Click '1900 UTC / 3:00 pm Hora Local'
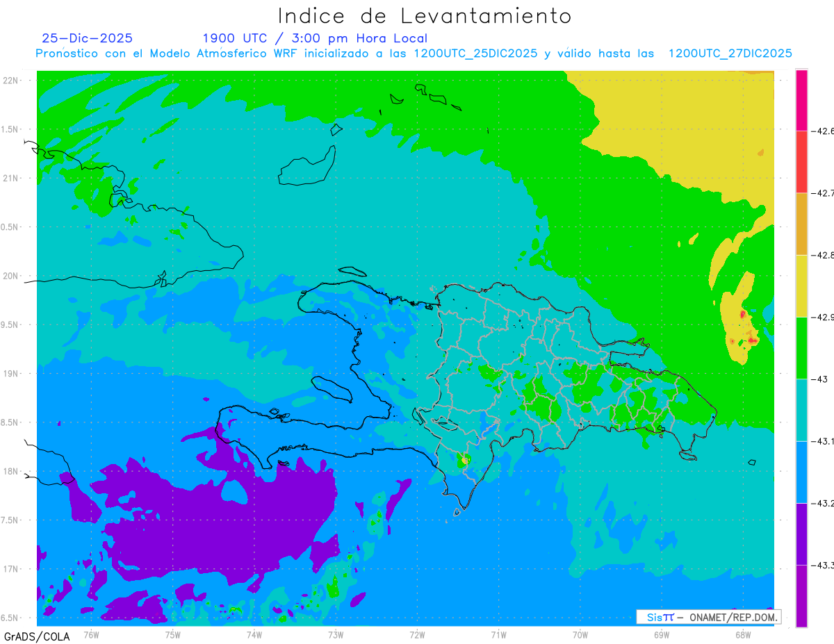Screen dimensions: 834x644 point(315,38)
